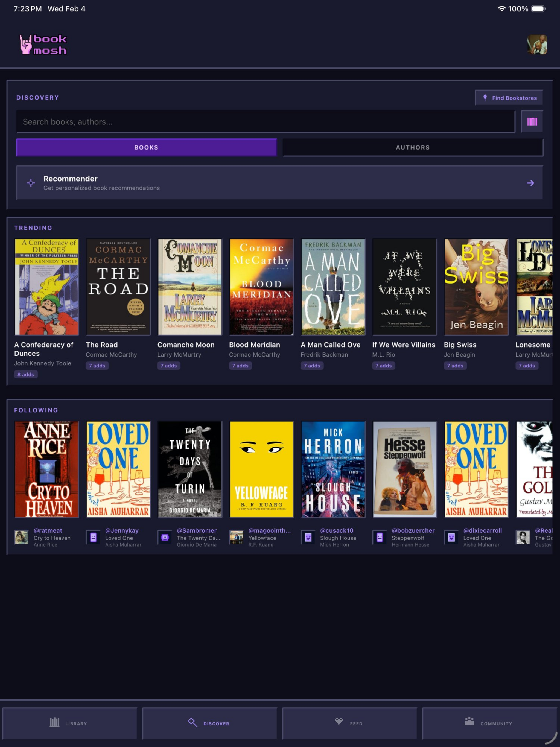Open @cusack10 profile link
This screenshot has width=560, height=747.
point(337,530)
